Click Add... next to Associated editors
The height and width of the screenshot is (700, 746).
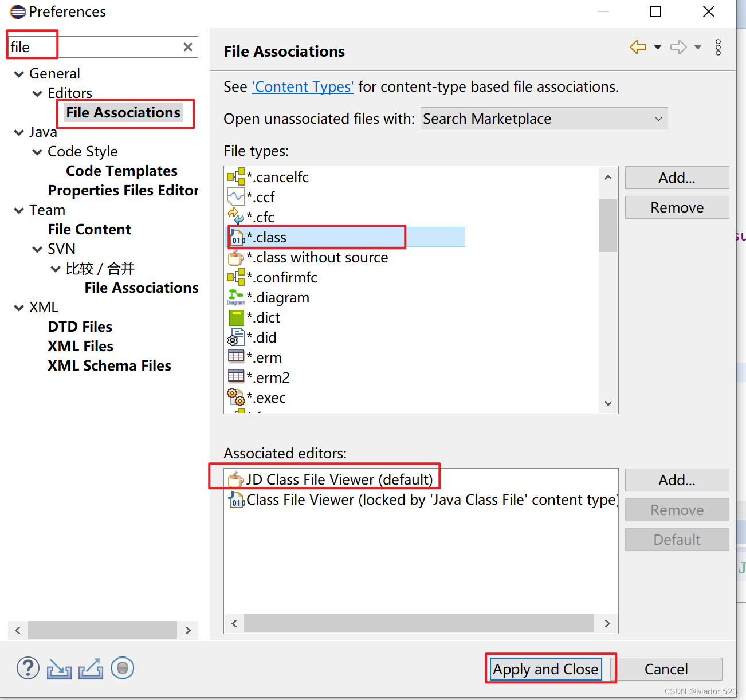(677, 480)
